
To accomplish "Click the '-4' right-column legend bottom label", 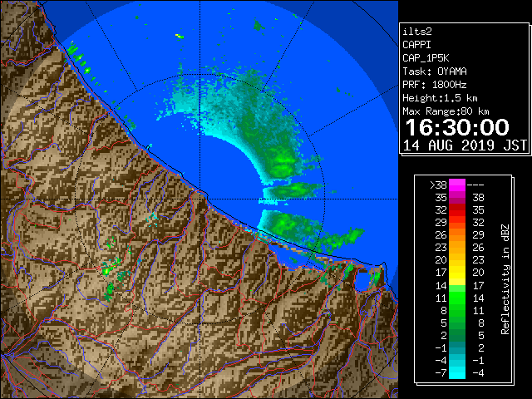I will 478,373.
